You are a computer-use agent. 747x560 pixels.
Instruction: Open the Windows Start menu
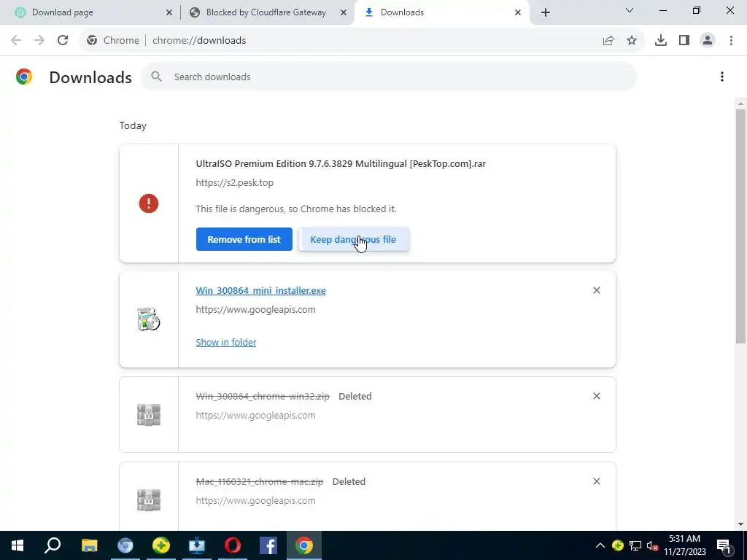[18, 545]
